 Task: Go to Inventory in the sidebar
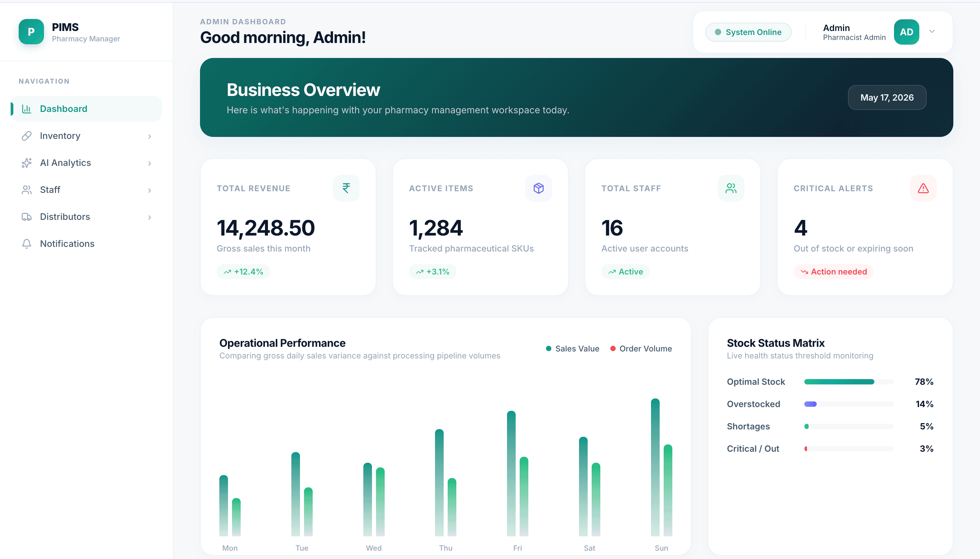click(x=86, y=136)
